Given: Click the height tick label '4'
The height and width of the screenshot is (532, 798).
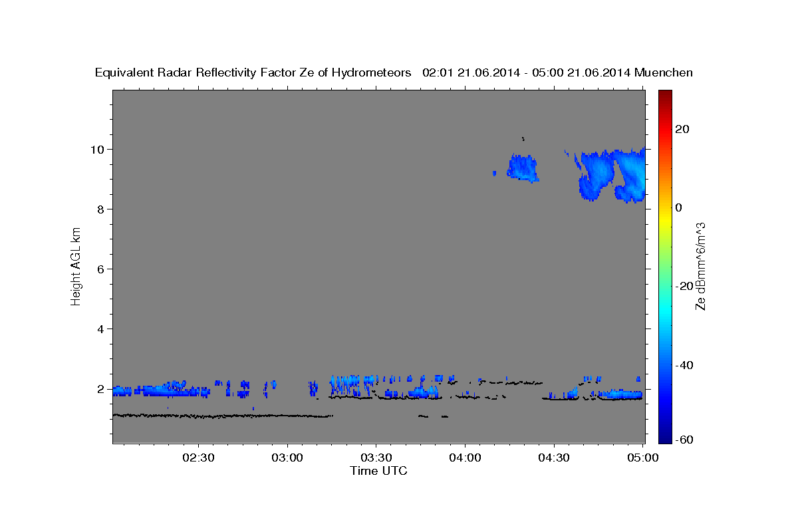Looking at the screenshot, I should coord(101,329).
